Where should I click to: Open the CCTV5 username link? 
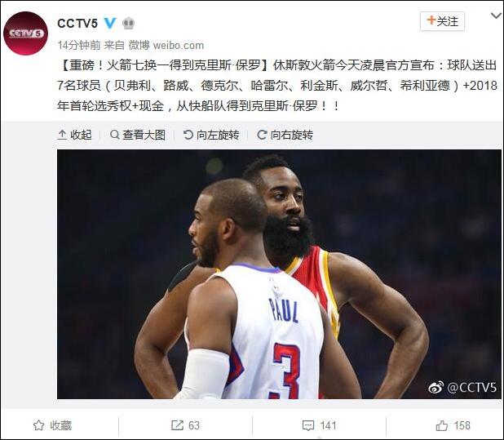(x=77, y=23)
